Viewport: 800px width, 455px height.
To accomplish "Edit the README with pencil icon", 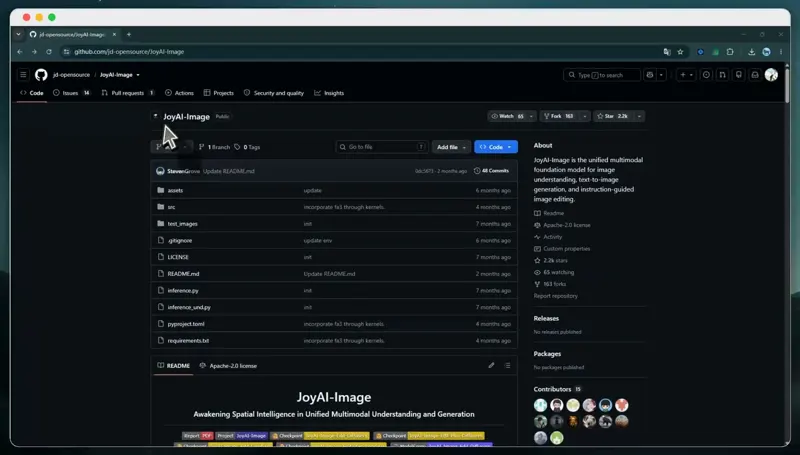I will tap(491, 365).
